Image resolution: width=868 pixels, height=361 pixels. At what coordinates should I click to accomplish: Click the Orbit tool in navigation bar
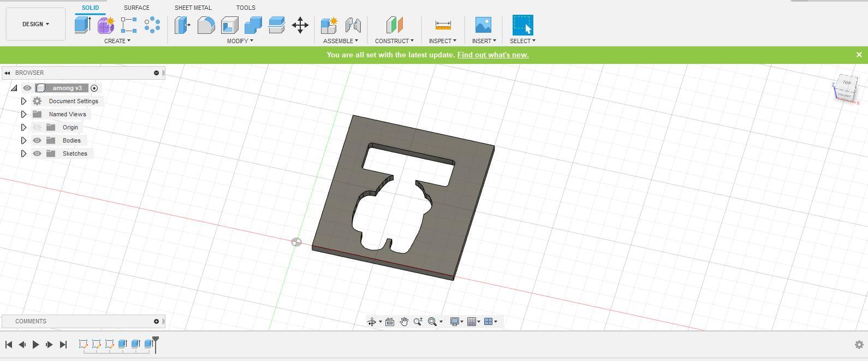tap(372, 322)
